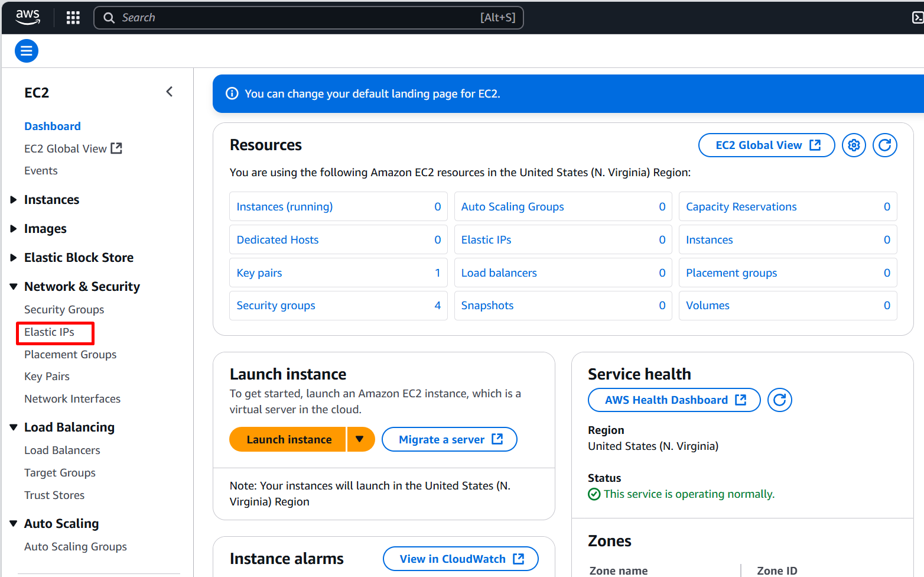
Task: Expand the Instances sidebar section
Action: (x=14, y=200)
